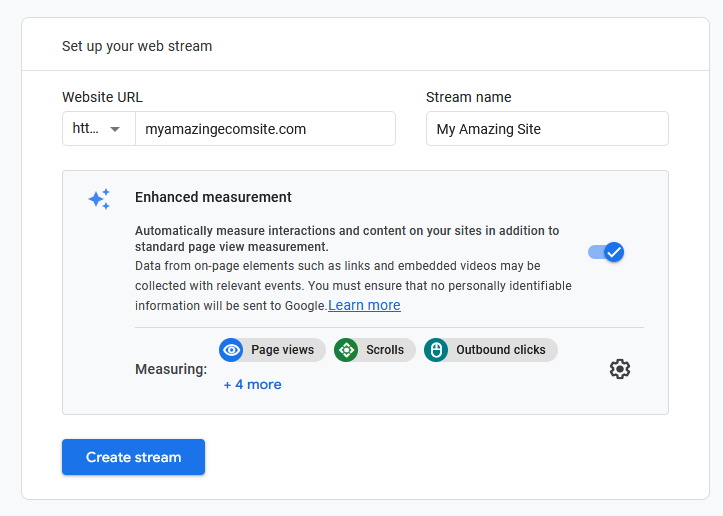This screenshot has width=723, height=516.
Task: Disable the Enhanced measurement toggle
Action: tap(606, 252)
